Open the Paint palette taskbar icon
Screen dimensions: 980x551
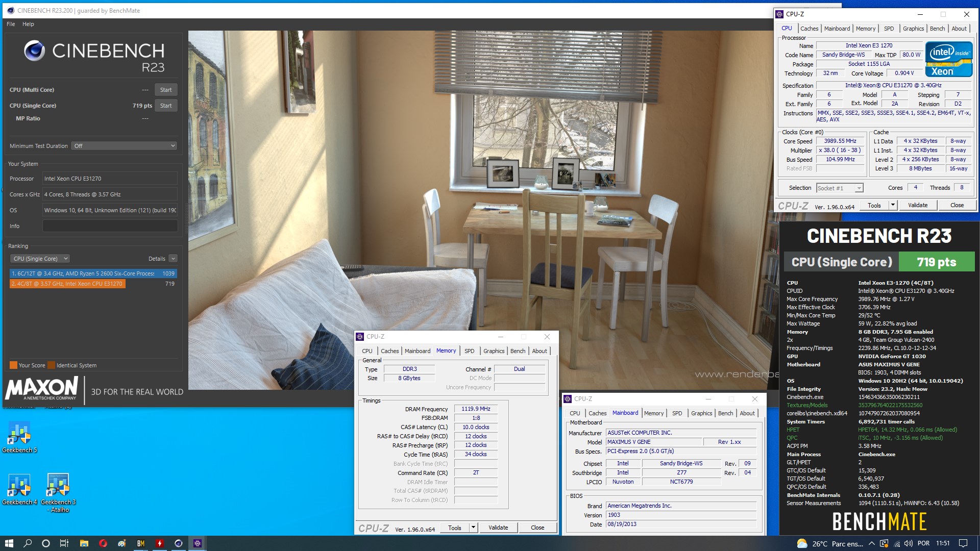click(121, 543)
